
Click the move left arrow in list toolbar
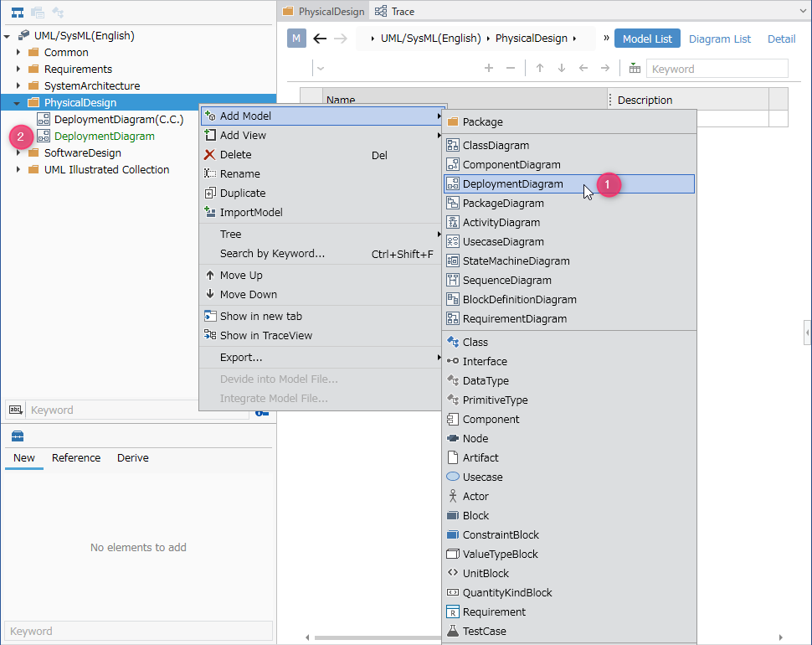point(583,69)
